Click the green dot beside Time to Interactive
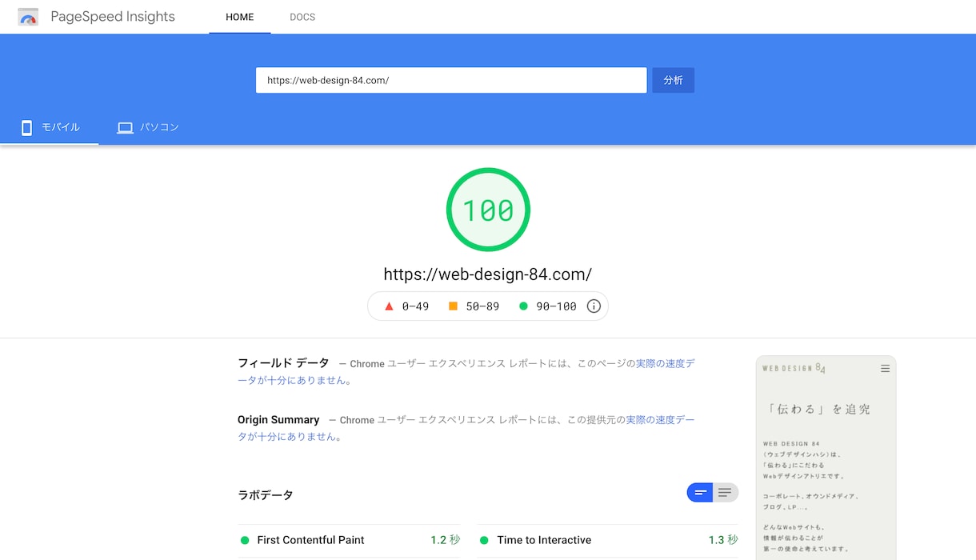976x560 pixels. click(x=484, y=541)
